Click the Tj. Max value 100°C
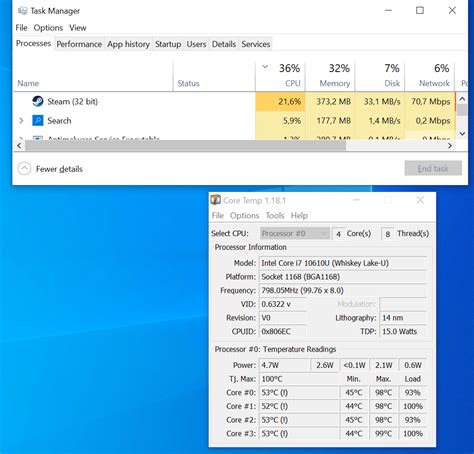 [299, 379]
